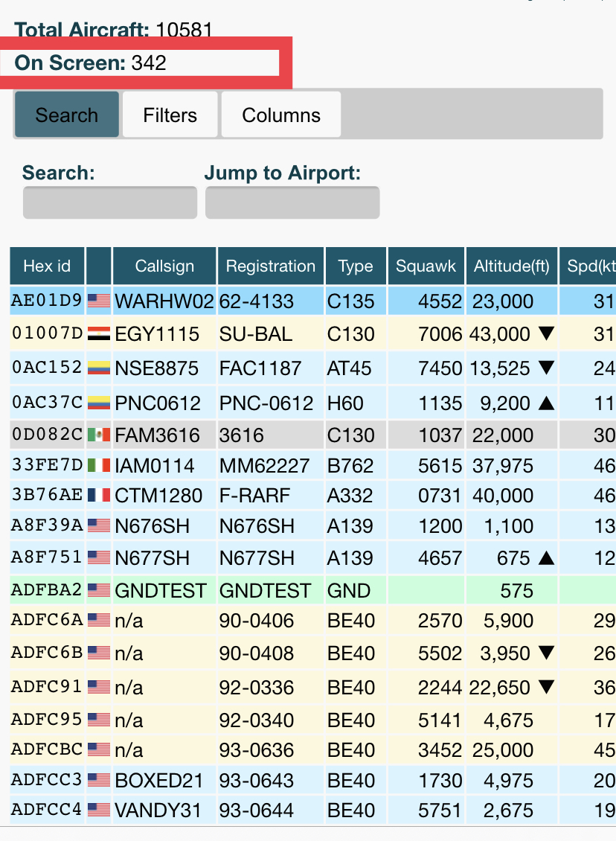Switch to the Search tab

pyautogui.click(x=66, y=115)
